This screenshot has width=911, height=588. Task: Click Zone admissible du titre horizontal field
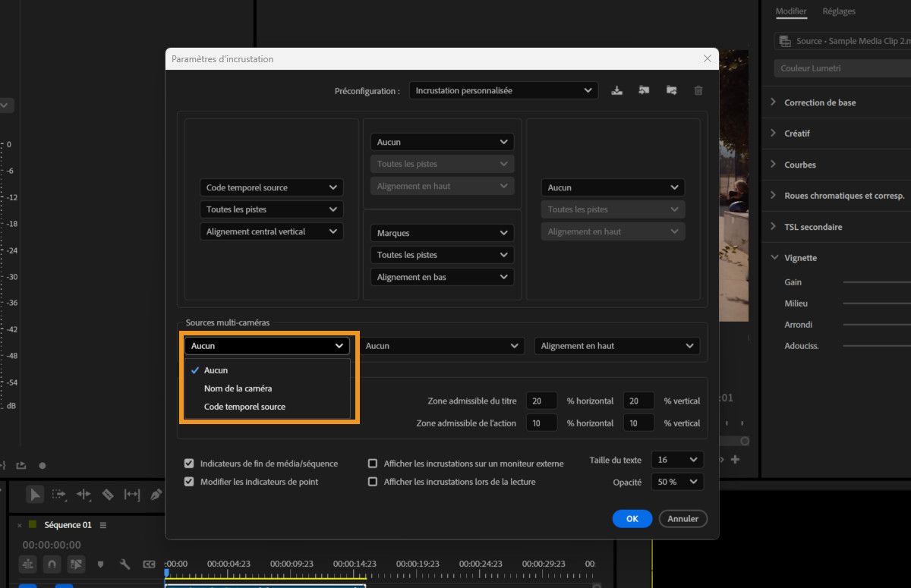[x=544, y=401]
